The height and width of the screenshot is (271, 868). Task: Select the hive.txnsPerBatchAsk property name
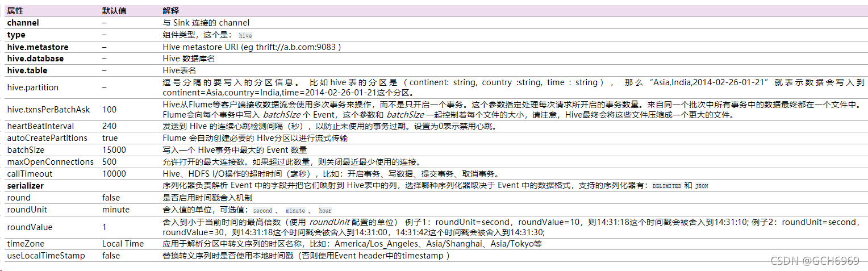48,109
